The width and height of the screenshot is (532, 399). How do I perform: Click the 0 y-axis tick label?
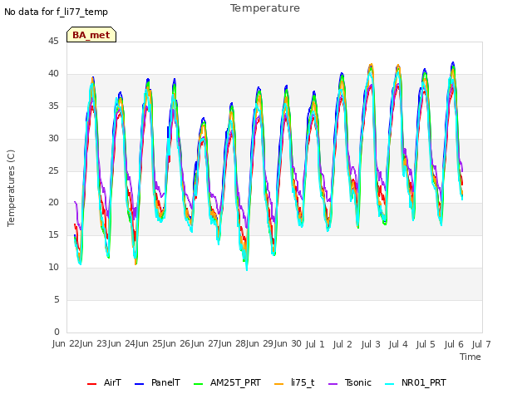point(57,332)
